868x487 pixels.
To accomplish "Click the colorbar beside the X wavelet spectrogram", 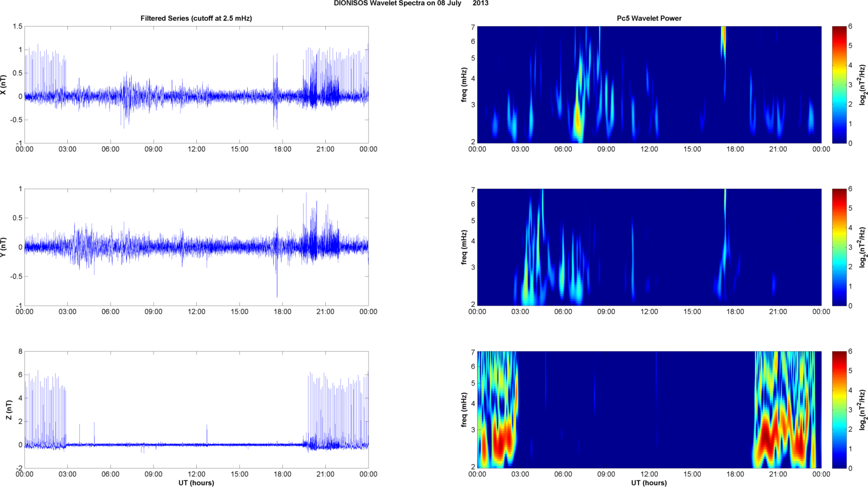I will pos(839,85).
